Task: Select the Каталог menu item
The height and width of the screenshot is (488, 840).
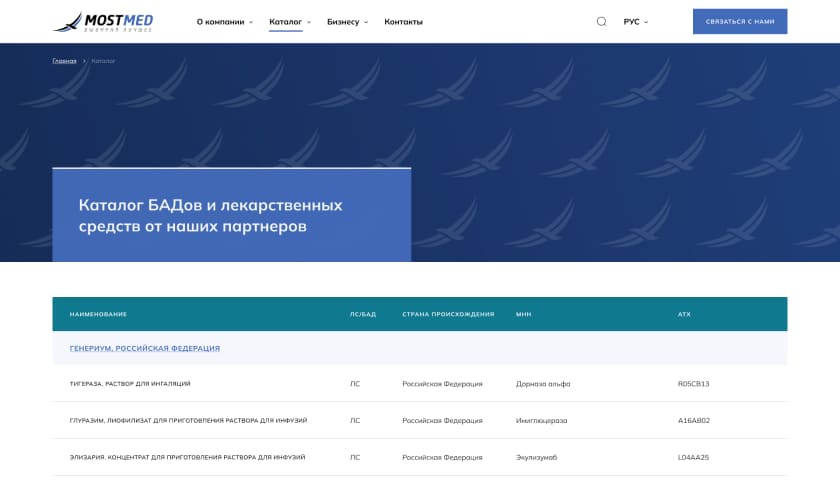Action: point(286,22)
